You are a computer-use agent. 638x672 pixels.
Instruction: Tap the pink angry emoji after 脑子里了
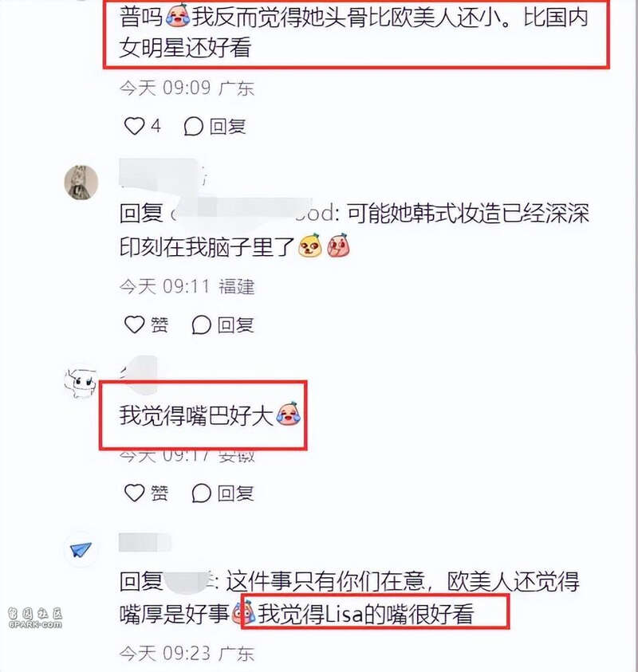tap(338, 246)
